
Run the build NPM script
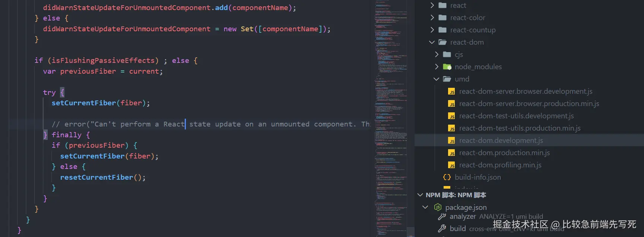pyautogui.click(x=457, y=228)
